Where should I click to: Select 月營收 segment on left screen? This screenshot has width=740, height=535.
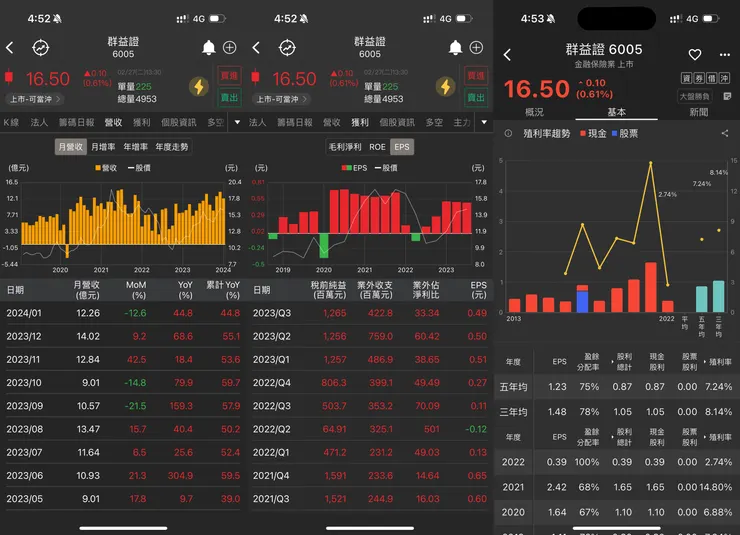coord(71,147)
